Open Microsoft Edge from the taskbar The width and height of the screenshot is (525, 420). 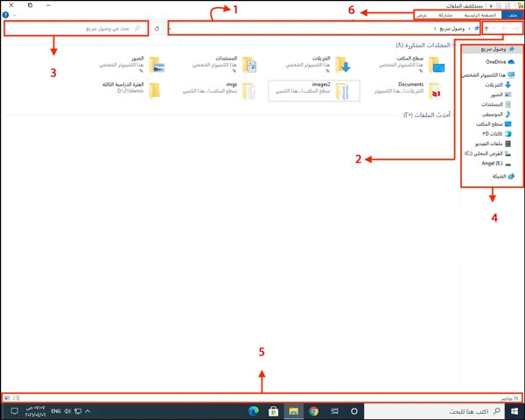coord(254,410)
